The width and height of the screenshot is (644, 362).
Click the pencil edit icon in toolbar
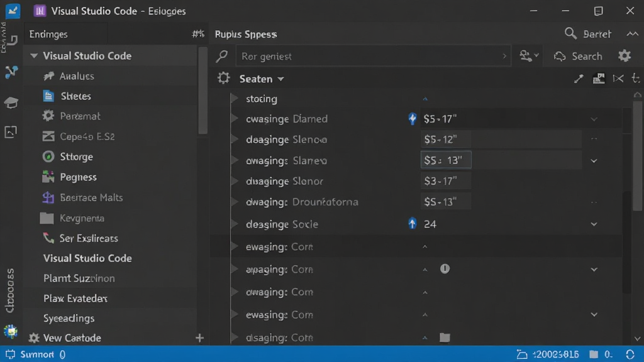579,79
